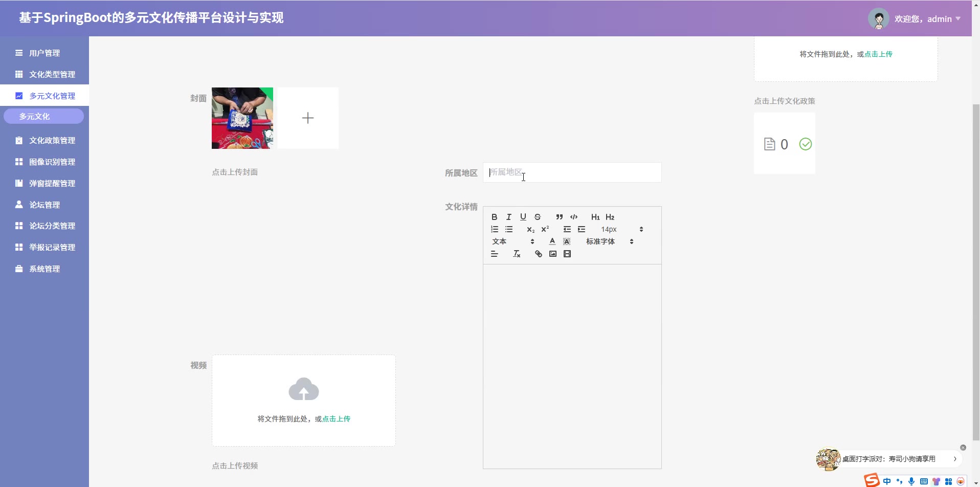The height and width of the screenshot is (487, 980).
Task: Open 系统管理 in the sidebar
Action: click(x=44, y=269)
